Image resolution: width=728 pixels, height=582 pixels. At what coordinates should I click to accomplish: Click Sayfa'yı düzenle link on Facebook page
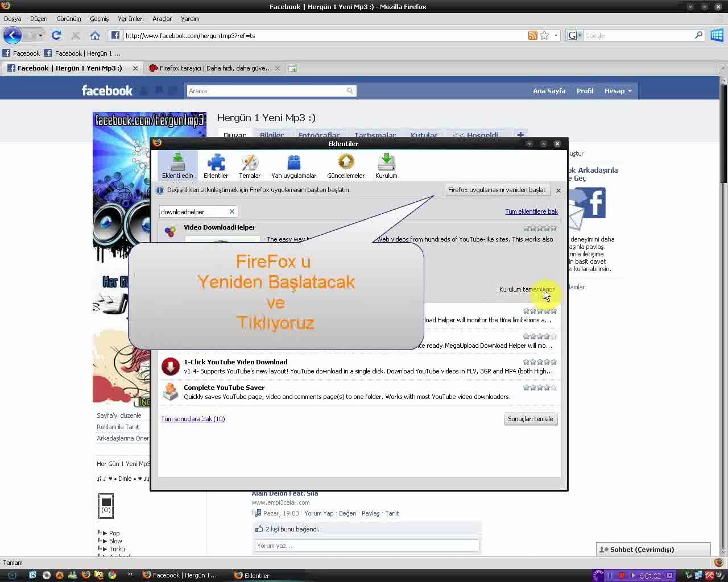click(119, 415)
